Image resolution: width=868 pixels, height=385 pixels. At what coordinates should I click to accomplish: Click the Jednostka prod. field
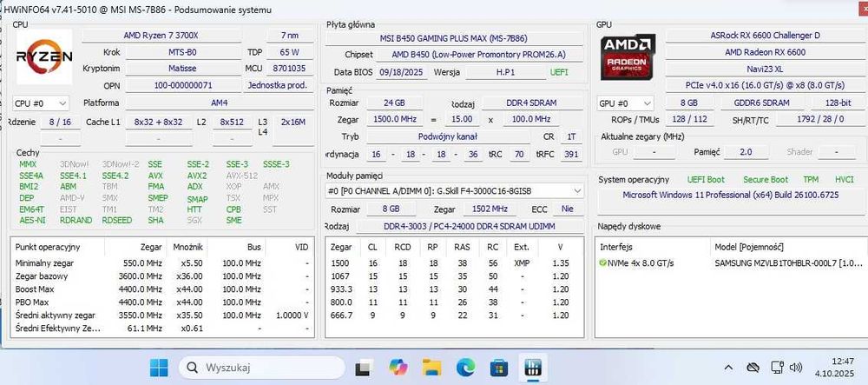click(x=278, y=85)
